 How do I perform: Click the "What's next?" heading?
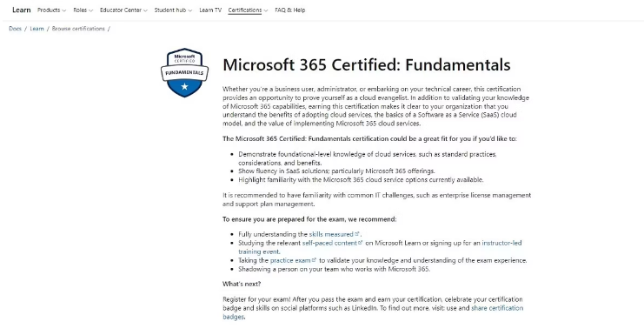242,284
